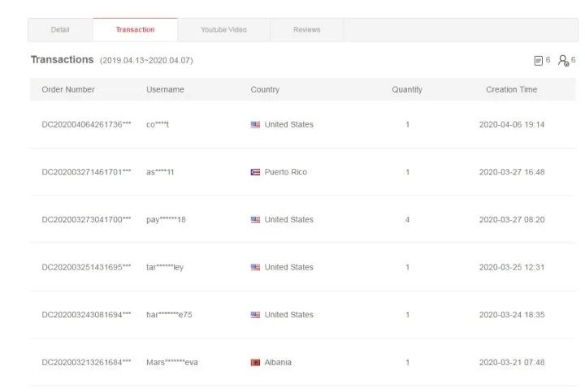This screenshot has width=585, height=392.
Task: Click the Creation Time column header
Action: point(511,90)
